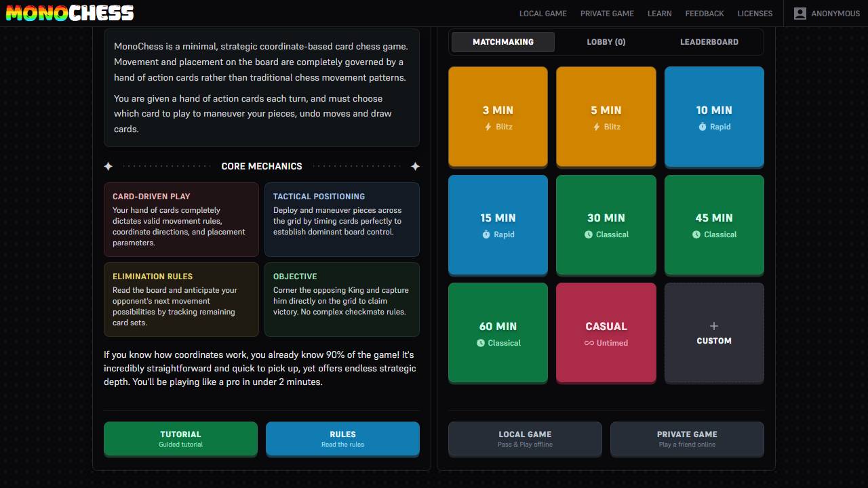This screenshot has height=488, width=868.
Task: Click the MonoChess rainbow logo
Action: (70, 13)
